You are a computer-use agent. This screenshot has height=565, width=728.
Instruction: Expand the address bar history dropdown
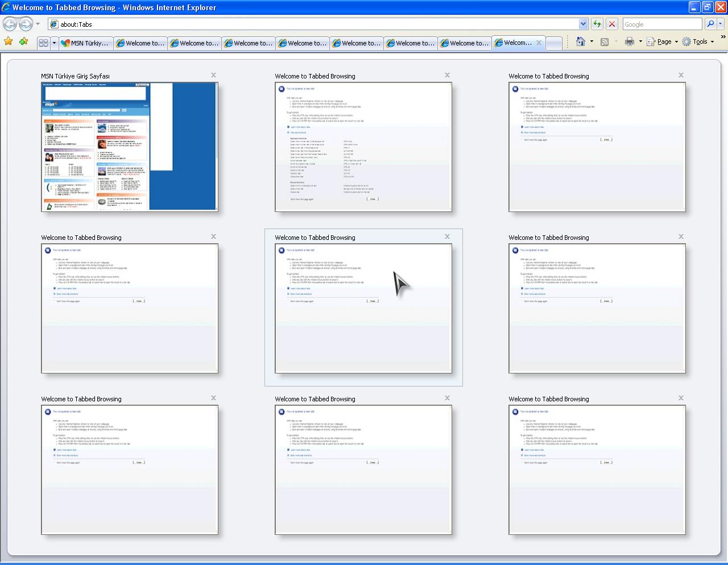click(x=583, y=24)
